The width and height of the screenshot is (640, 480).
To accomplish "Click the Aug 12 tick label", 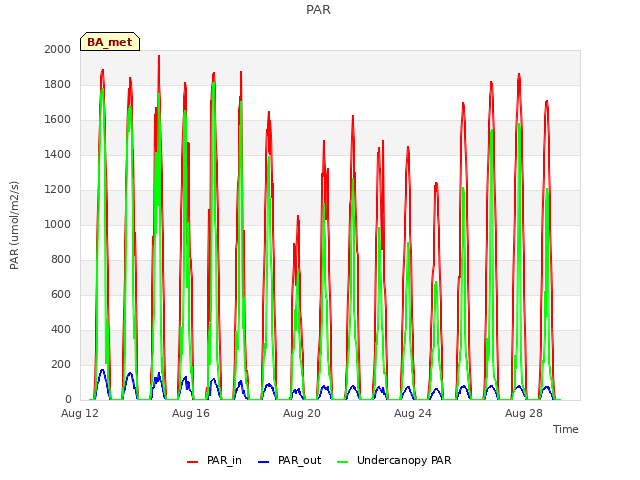I will click(80, 413).
